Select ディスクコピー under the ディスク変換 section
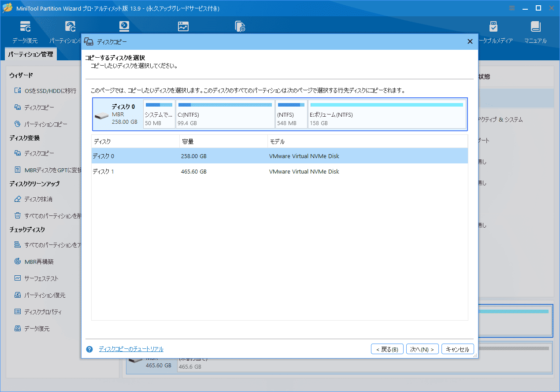Viewport: 560px width, 392px height. tap(34, 153)
